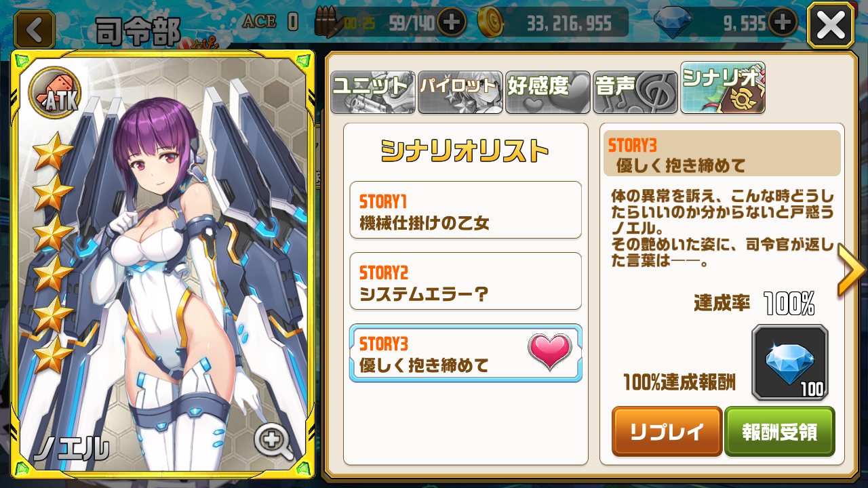Screen dimensions: 868x488
Task: Tap the ノエル character card illustration
Action: (x=163, y=264)
